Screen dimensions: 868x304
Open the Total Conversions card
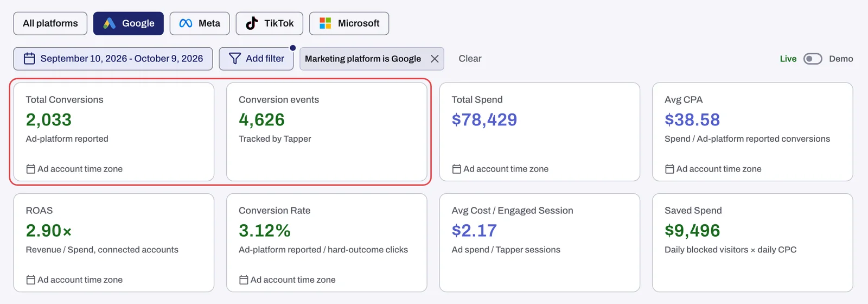[114, 132]
